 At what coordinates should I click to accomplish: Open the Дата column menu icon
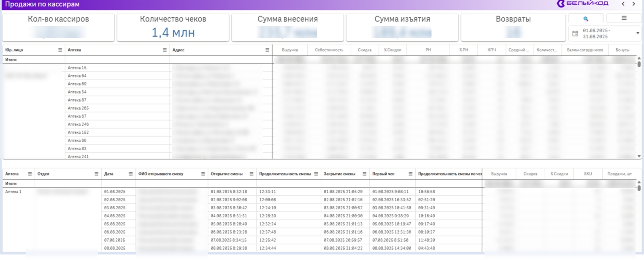point(130,174)
